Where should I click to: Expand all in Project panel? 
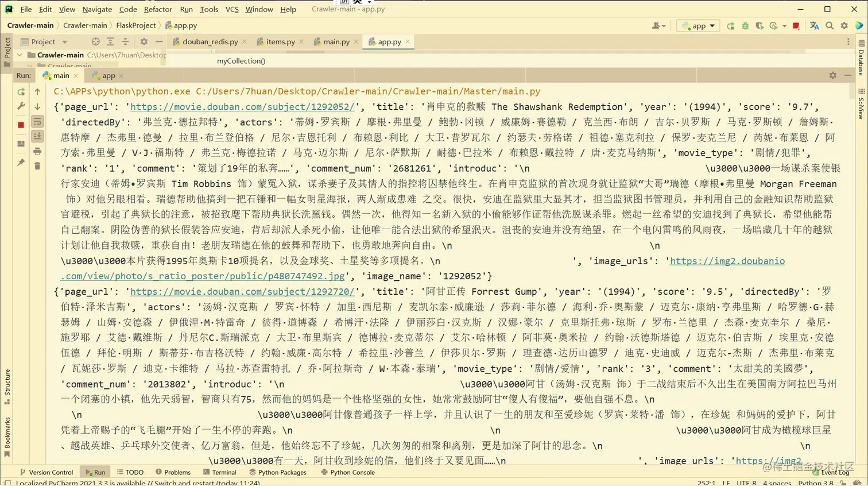pyautogui.click(x=110, y=41)
